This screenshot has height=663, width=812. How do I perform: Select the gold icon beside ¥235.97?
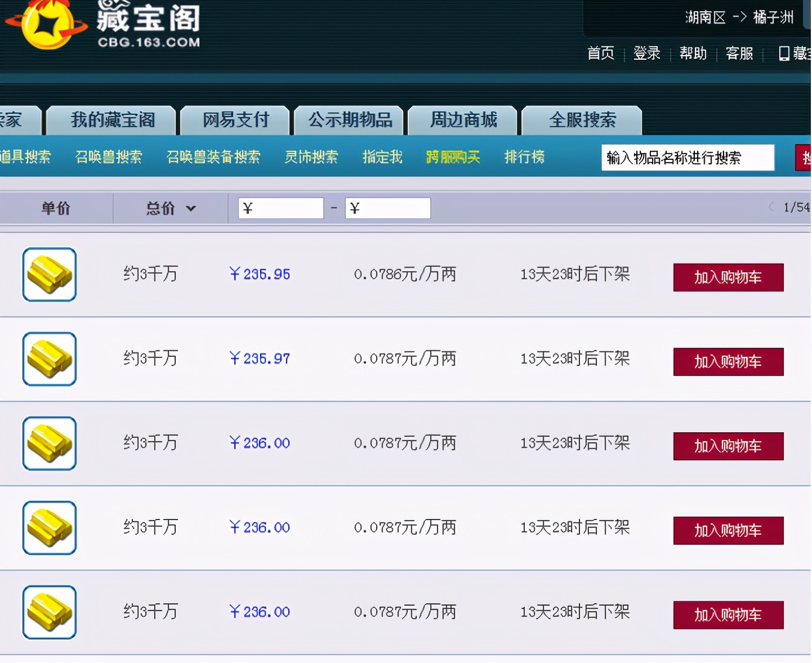tap(49, 358)
